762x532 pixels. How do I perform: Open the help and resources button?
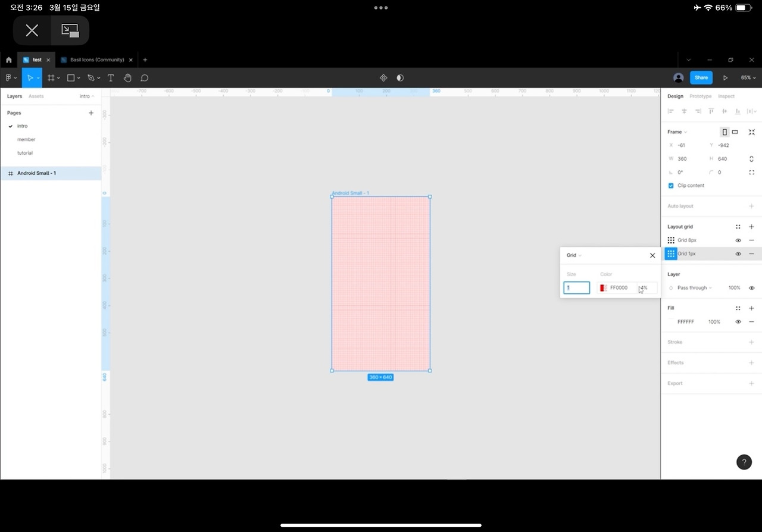[744, 462]
